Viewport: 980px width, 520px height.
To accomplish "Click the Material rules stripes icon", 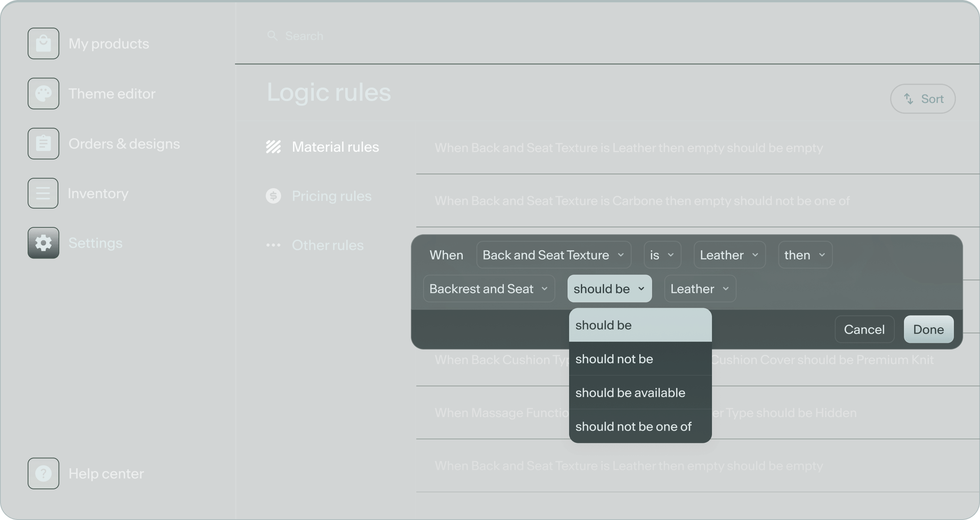I will pyautogui.click(x=273, y=147).
